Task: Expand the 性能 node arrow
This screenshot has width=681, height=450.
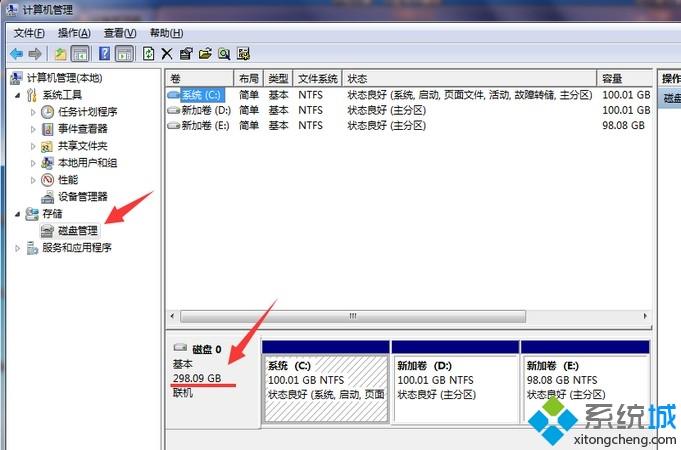Action: point(33,180)
